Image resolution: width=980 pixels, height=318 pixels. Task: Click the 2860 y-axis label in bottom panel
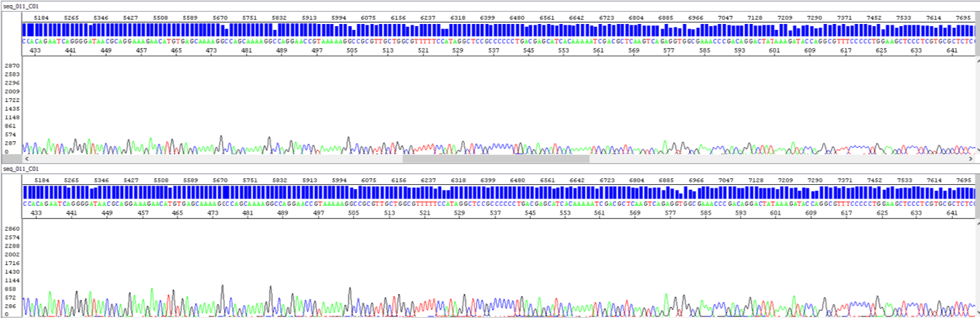pyautogui.click(x=12, y=228)
